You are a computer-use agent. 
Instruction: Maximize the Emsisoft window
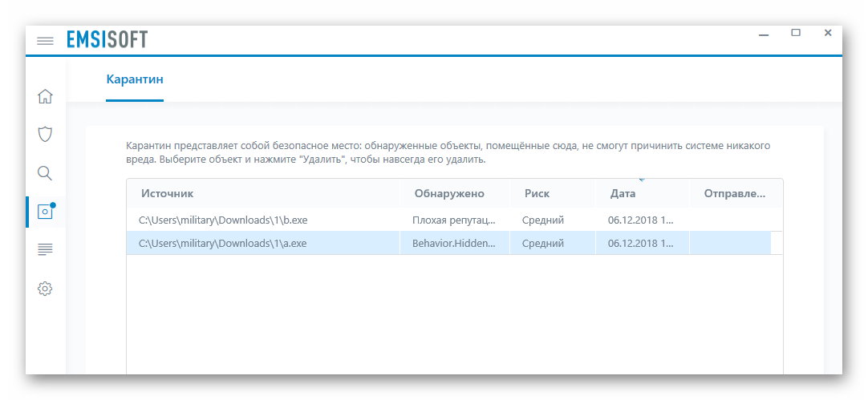(x=796, y=33)
